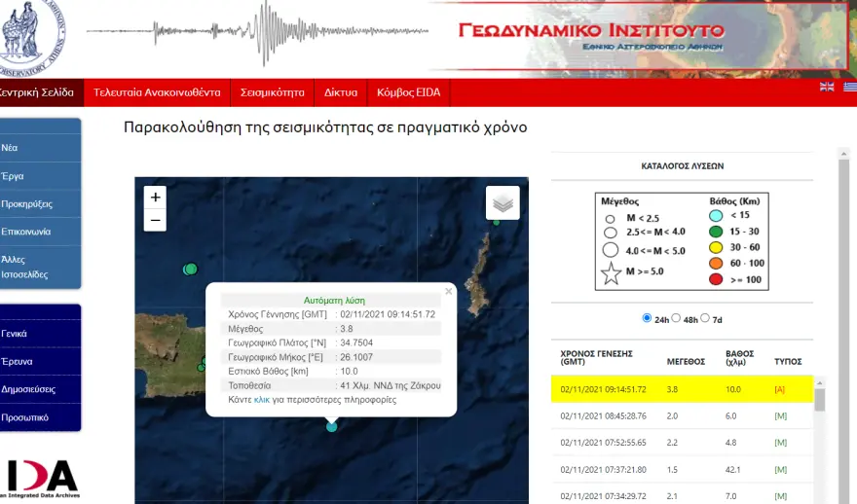The height and width of the screenshot is (504, 857).
Task: Close the earthquake info popup
Action: click(449, 291)
